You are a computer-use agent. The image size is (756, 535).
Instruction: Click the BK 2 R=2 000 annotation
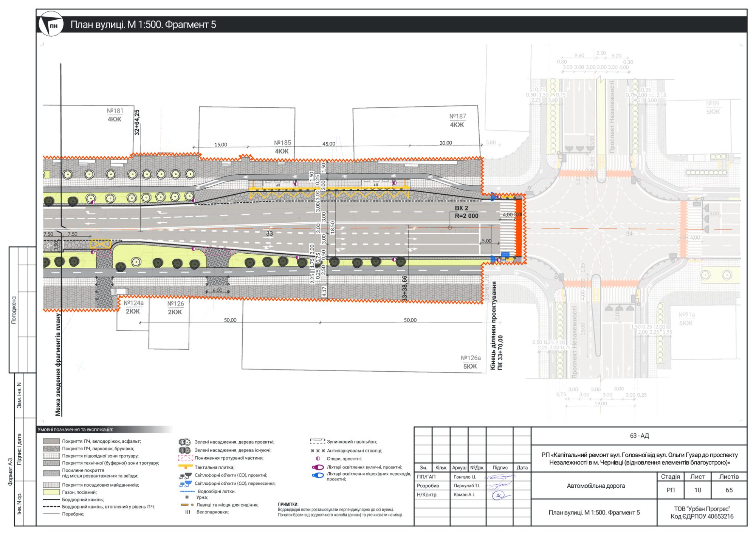tap(466, 212)
